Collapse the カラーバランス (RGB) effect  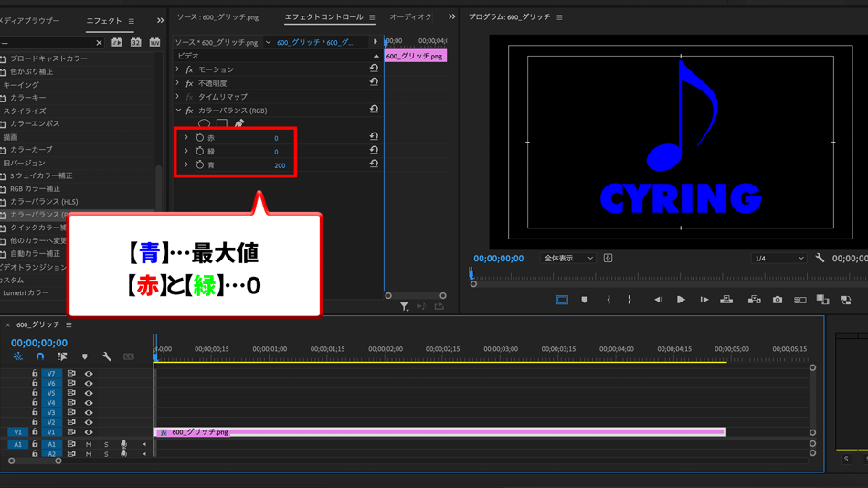pos(178,111)
